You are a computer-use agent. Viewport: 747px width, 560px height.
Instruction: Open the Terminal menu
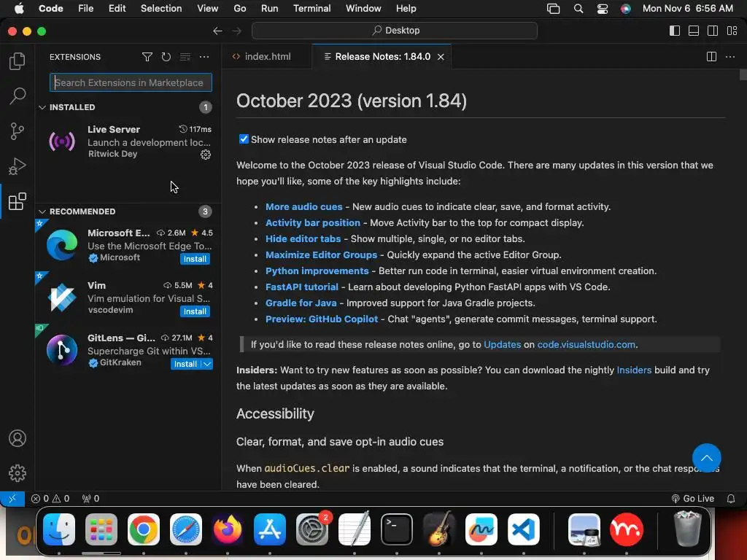(x=311, y=9)
